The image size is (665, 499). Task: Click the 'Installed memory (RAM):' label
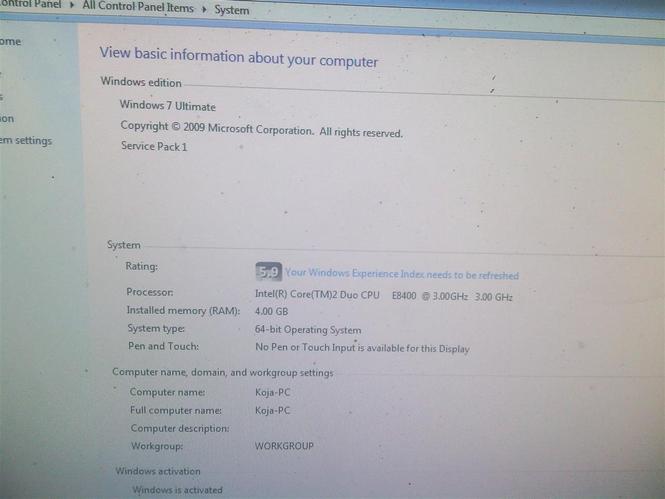(183, 310)
